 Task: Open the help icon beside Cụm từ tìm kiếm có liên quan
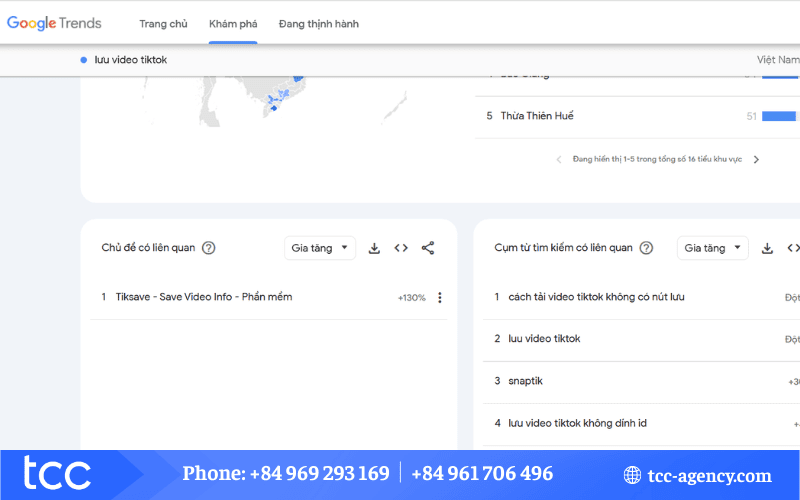(646, 248)
